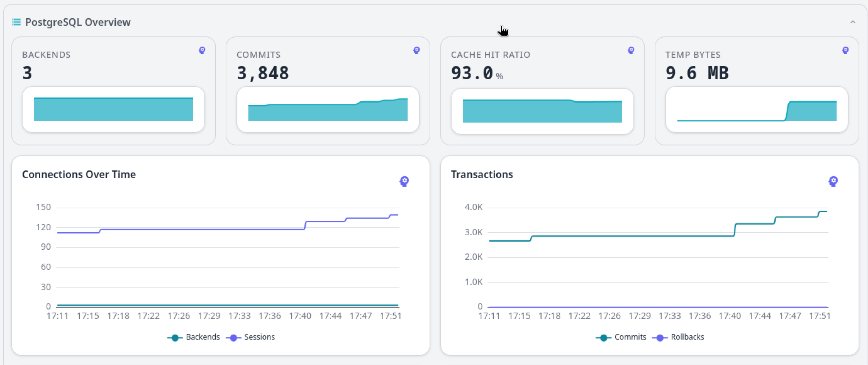Viewport: 868px width, 365px height.
Task: Open AI insight icon for Connections Over Time
Action: [404, 181]
